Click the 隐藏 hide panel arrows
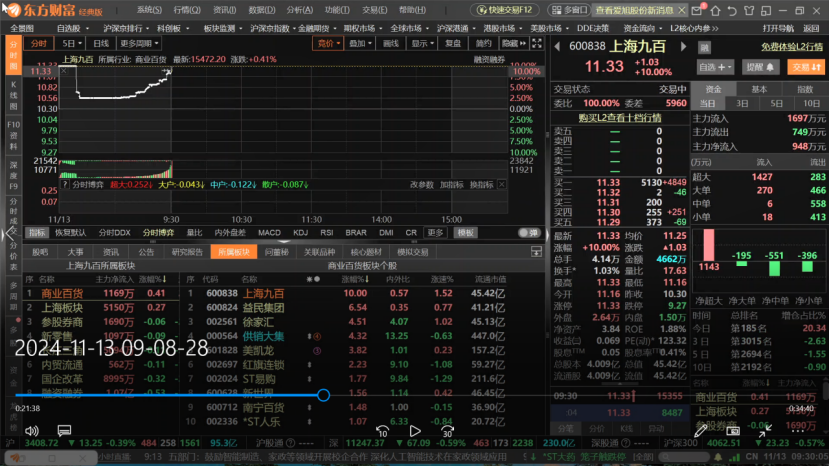The image size is (829, 467). 513,43
